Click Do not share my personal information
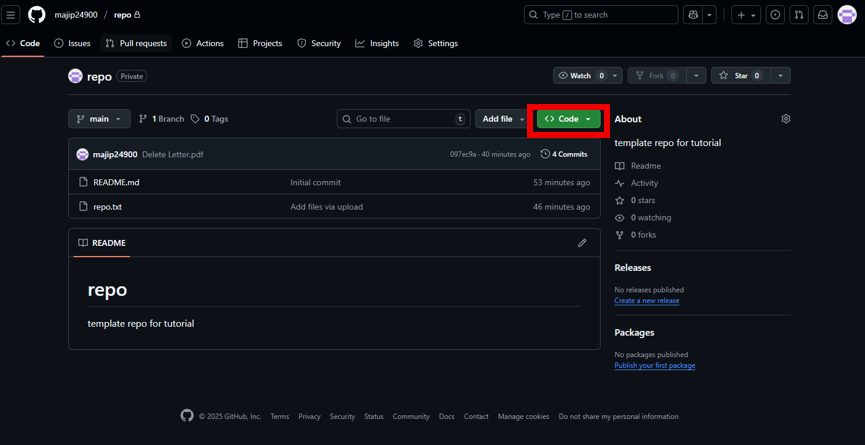The height and width of the screenshot is (445, 865). click(618, 416)
